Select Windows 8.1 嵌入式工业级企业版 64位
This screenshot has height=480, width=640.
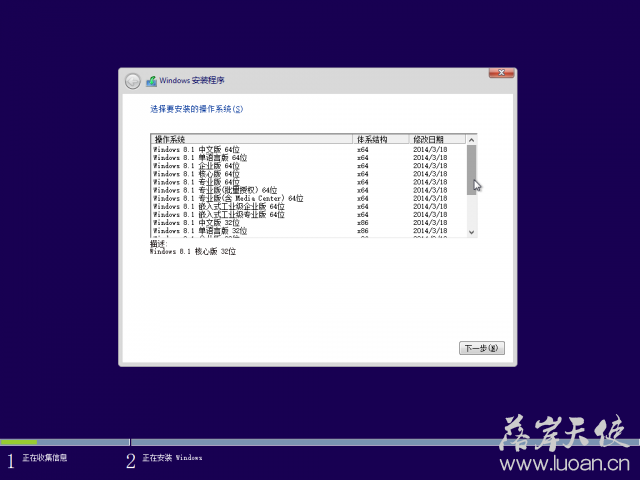[309, 207]
